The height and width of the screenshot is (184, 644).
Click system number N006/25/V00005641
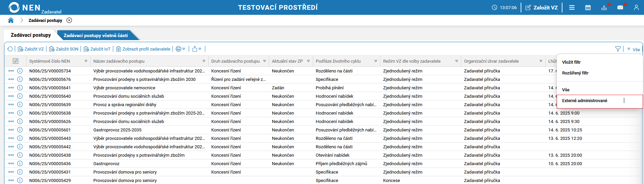(50, 88)
